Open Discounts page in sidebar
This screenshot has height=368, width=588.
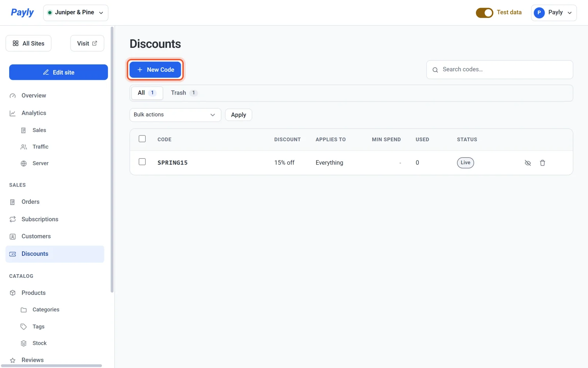tap(55, 254)
